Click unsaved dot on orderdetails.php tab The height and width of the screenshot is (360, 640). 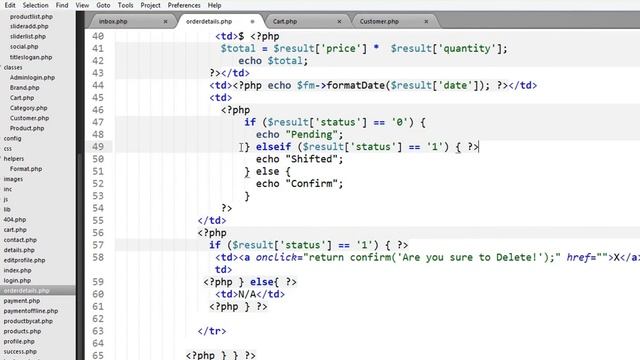click(x=252, y=22)
